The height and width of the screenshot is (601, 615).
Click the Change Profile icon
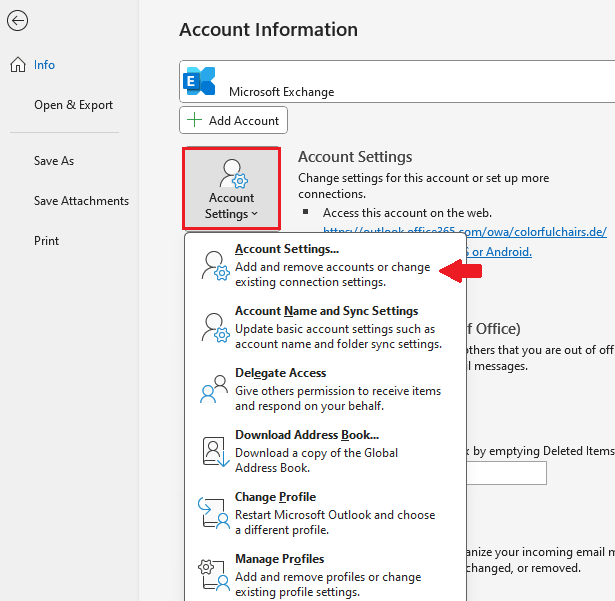[x=213, y=513]
